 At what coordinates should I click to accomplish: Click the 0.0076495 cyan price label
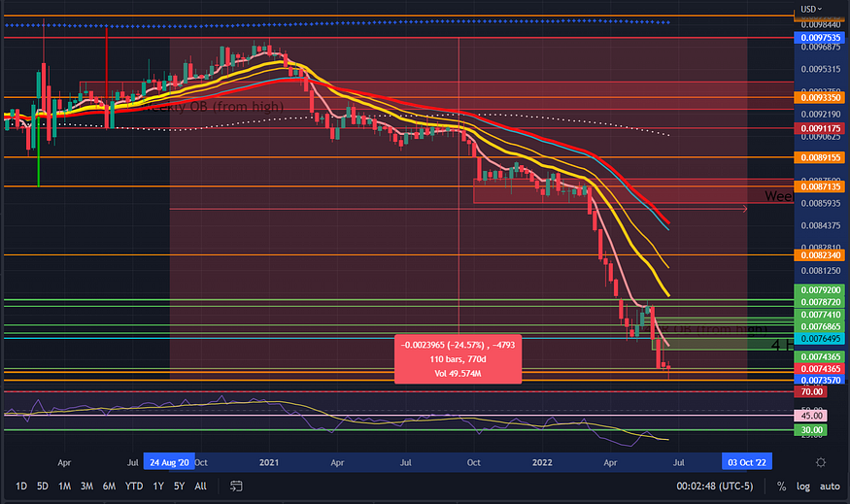tap(819, 338)
